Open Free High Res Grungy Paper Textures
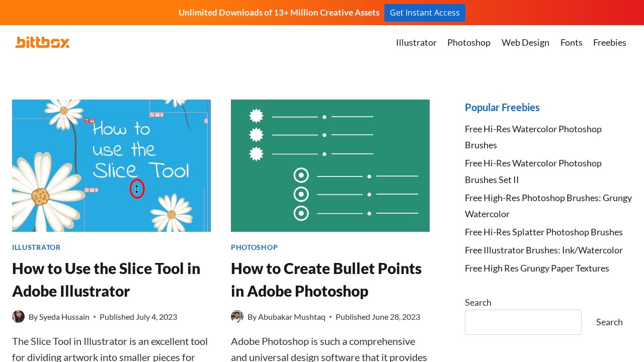644x362 pixels. 537,268
